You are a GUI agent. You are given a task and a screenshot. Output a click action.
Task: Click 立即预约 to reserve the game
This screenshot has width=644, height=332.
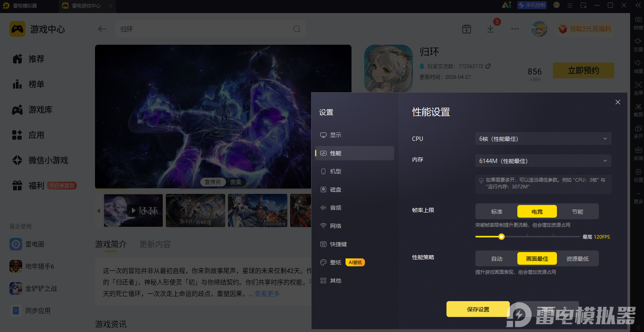(583, 70)
